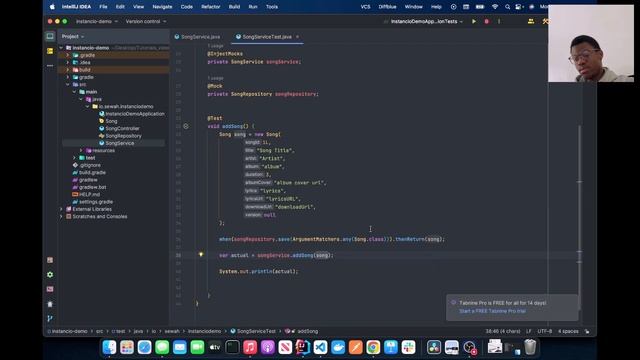Screen dimensions: 640x360
Task: Open Finder from the Dock
Action: [109, 347]
